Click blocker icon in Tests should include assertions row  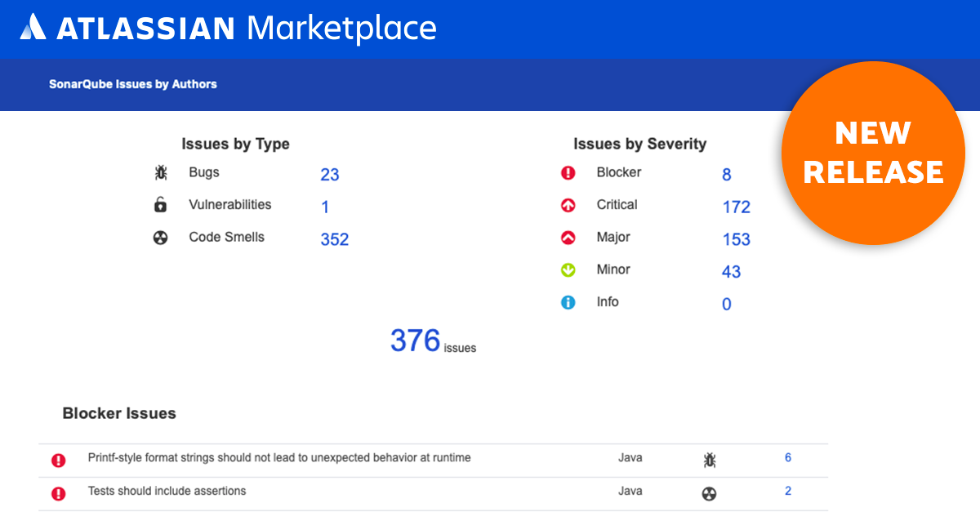tap(58, 493)
